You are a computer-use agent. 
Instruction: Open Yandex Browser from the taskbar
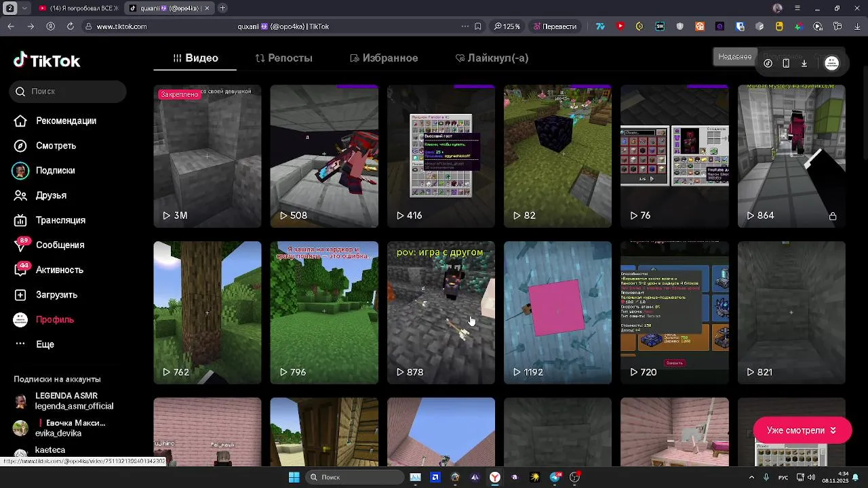point(495,477)
